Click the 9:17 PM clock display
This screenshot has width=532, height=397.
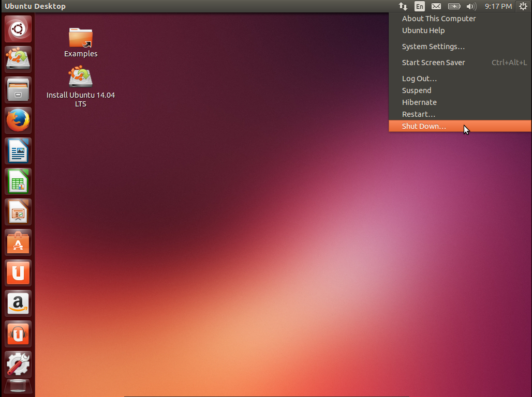click(497, 6)
